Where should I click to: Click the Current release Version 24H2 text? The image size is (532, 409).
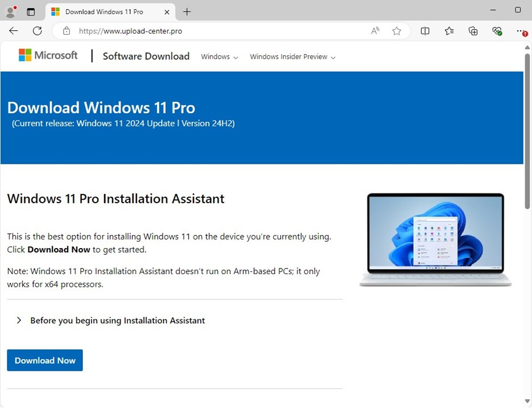point(123,123)
